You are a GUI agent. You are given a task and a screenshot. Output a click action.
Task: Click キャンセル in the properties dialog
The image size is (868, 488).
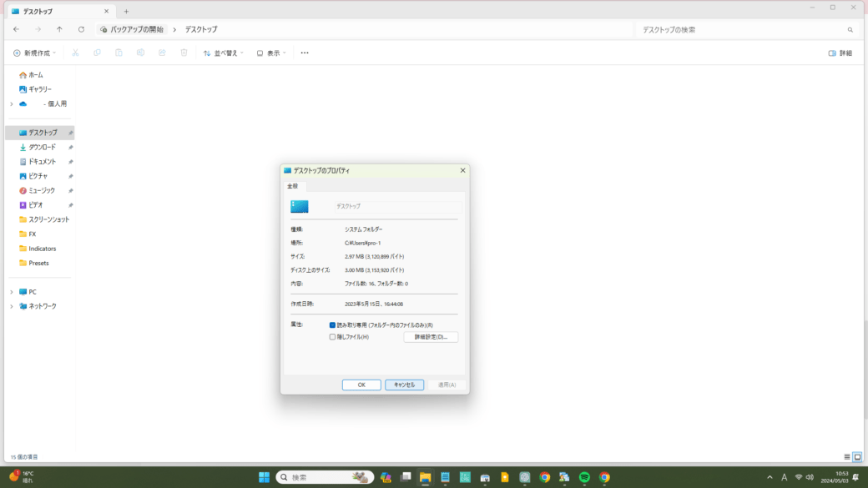[x=405, y=385]
